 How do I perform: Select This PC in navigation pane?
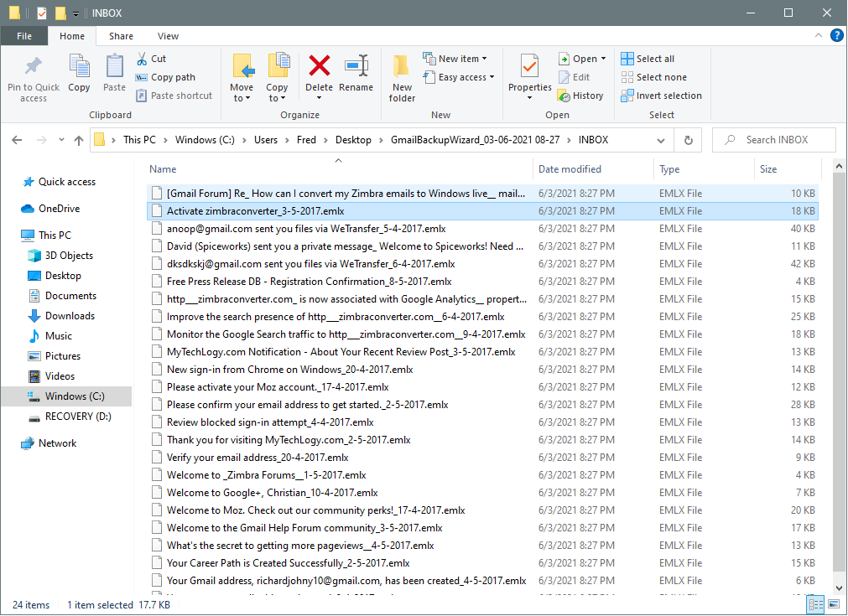46,235
